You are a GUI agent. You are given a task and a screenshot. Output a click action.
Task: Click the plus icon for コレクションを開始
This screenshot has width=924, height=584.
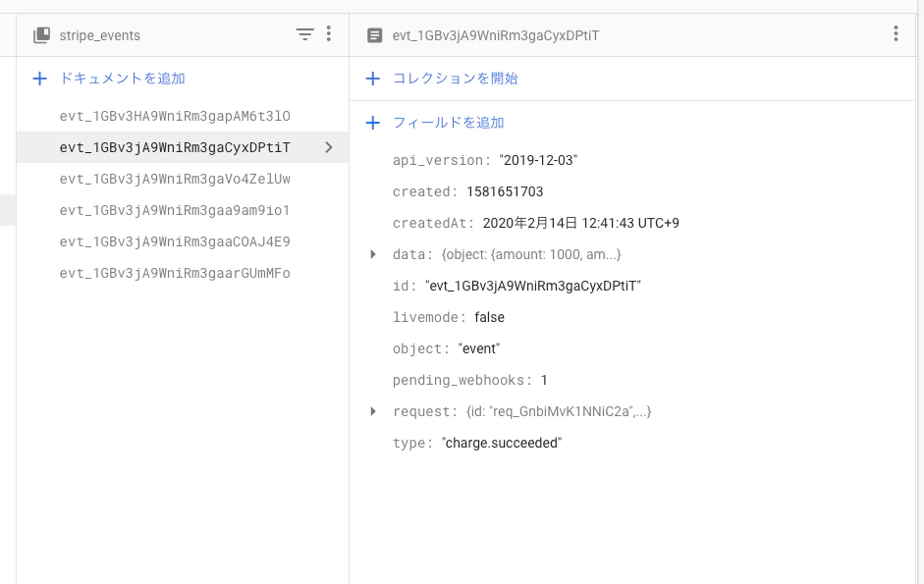(373, 79)
